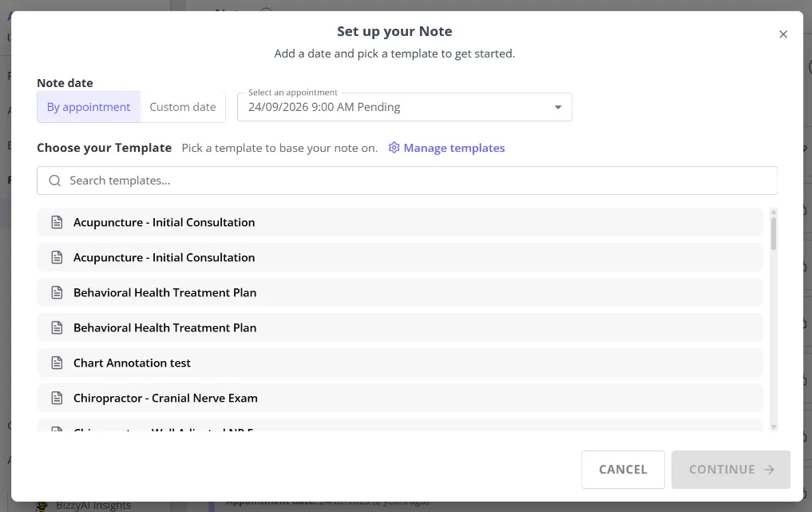Open Manage templates link
The image size is (812, 512).
(454, 148)
